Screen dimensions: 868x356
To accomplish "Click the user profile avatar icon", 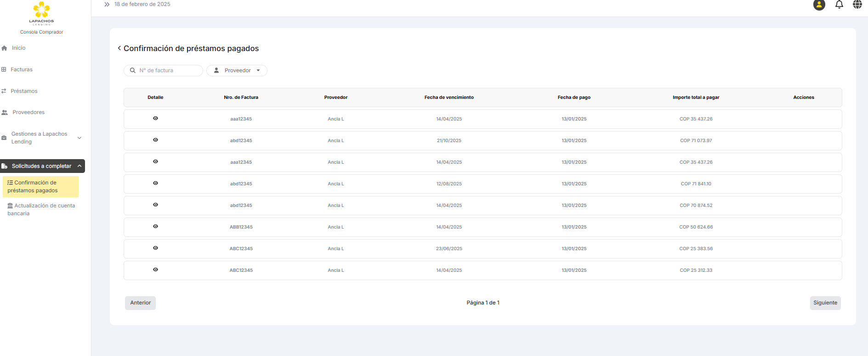I will click(819, 5).
